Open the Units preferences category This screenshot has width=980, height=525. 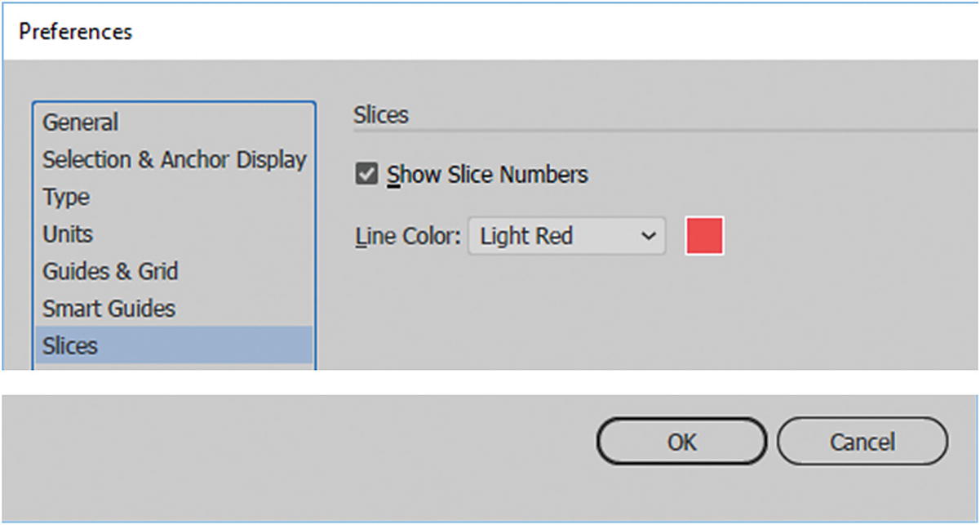[x=68, y=234]
